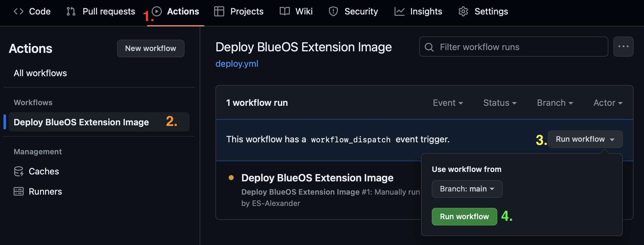Click the Runners server icon
The image size is (644, 245).
coord(19,191)
